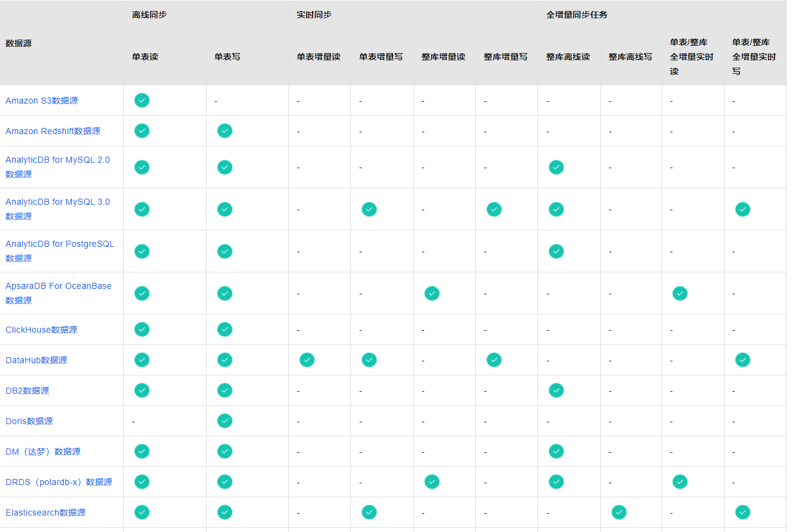This screenshot has width=794, height=532.
Task: Click DataHub 单表增量读 check icon
Action: 307,360
